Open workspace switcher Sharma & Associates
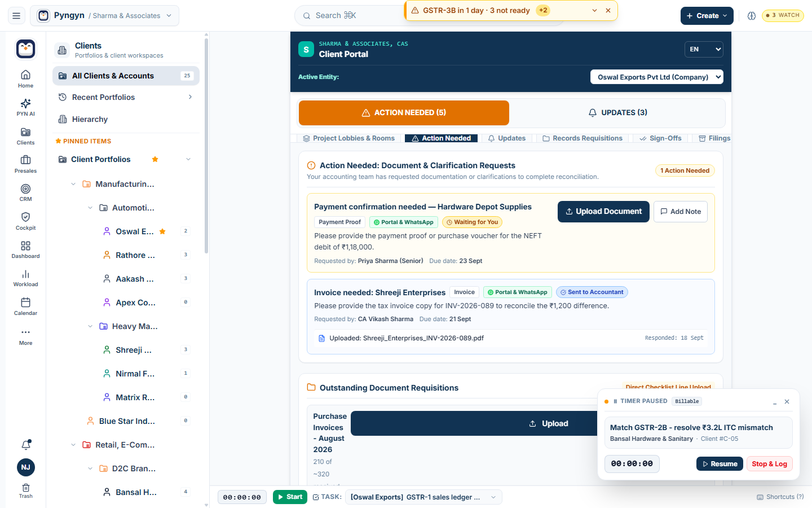Image resolution: width=812 pixels, height=508 pixels. [104, 16]
